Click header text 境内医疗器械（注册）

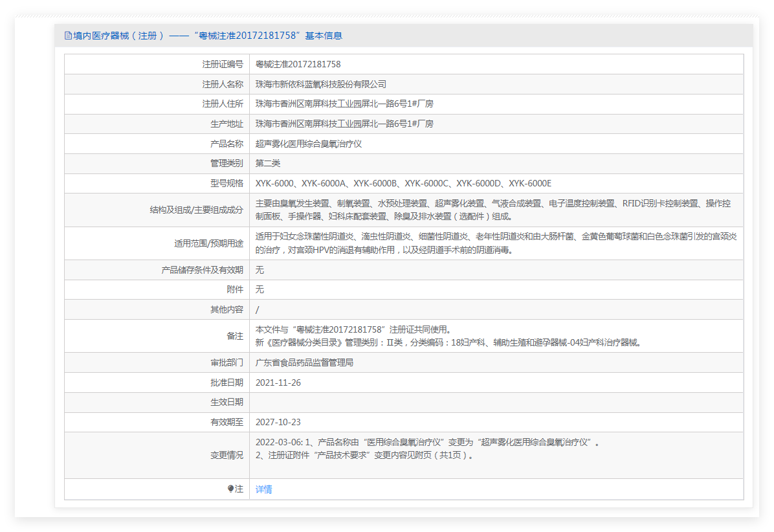(118, 36)
